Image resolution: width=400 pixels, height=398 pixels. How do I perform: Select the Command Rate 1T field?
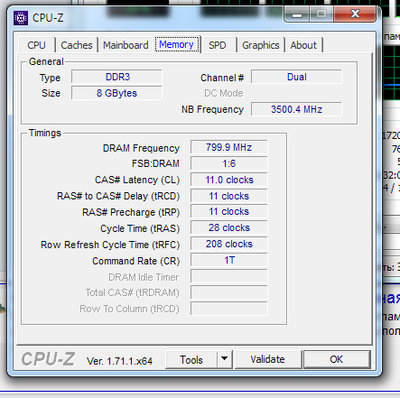click(x=229, y=260)
